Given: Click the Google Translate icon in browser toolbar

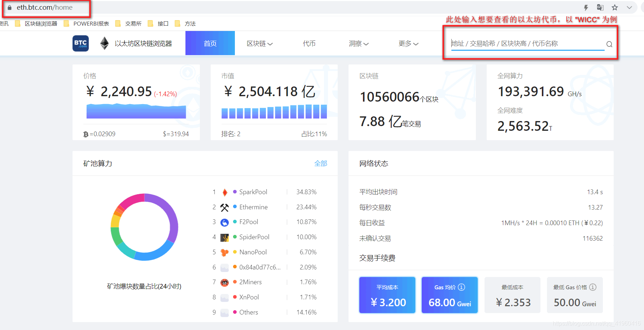Looking at the screenshot, I should click(600, 7).
